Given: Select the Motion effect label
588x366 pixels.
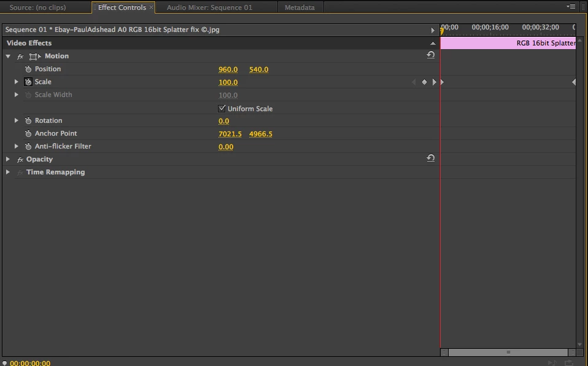Looking at the screenshot, I should [56, 56].
